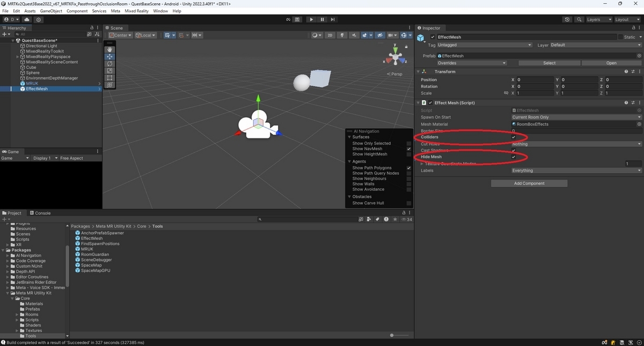Select the Rect transform tool
This screenshot has width=644, height=346.
pyautogui.click(x=109, y=77)
